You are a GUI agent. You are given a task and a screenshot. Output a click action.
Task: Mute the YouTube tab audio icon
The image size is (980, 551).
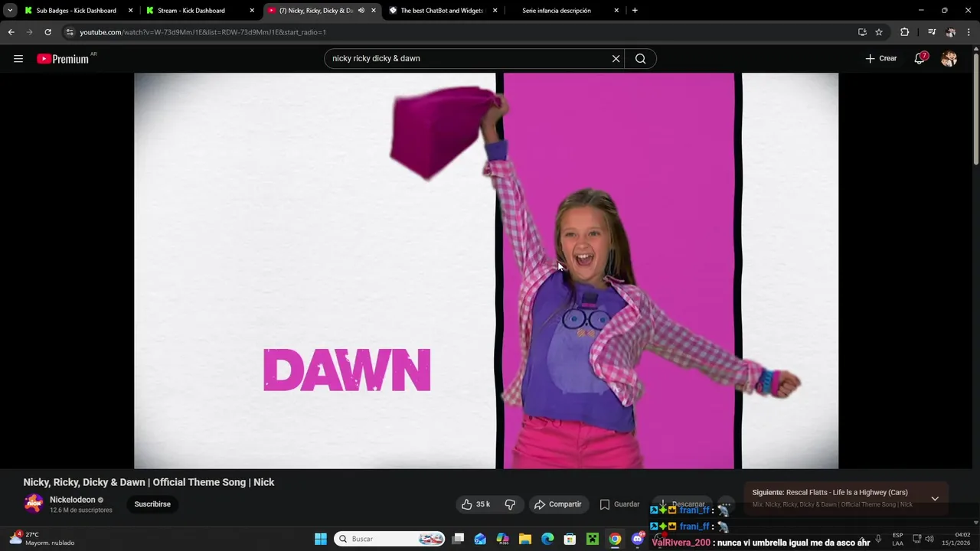pos(361,11)
